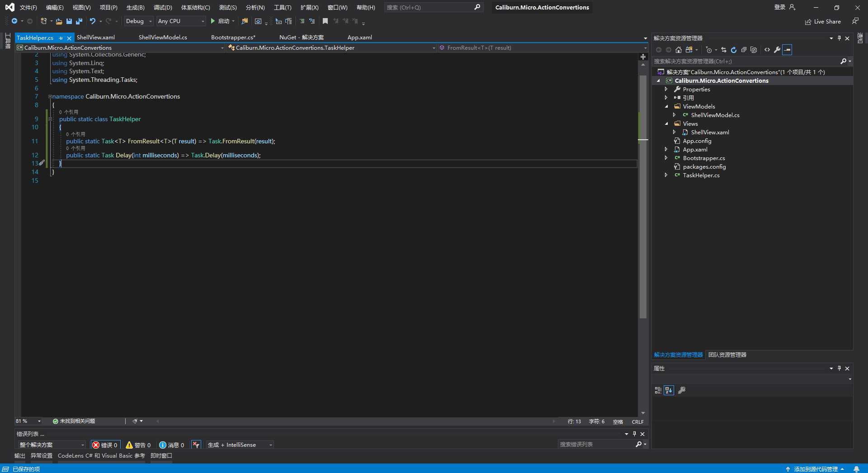Expand the Bootstrapper.cs tree node
868x473 pixels.
[x=666, y=158]
